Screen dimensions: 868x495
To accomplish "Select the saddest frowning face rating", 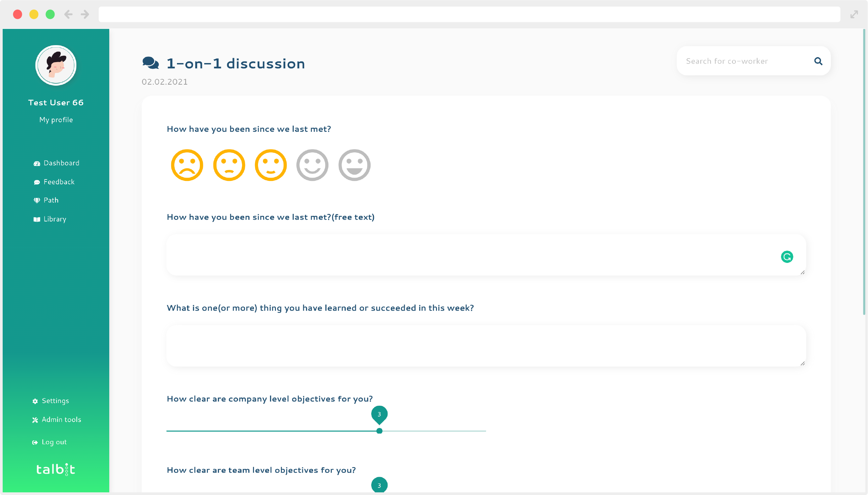I will click(187, 165).
